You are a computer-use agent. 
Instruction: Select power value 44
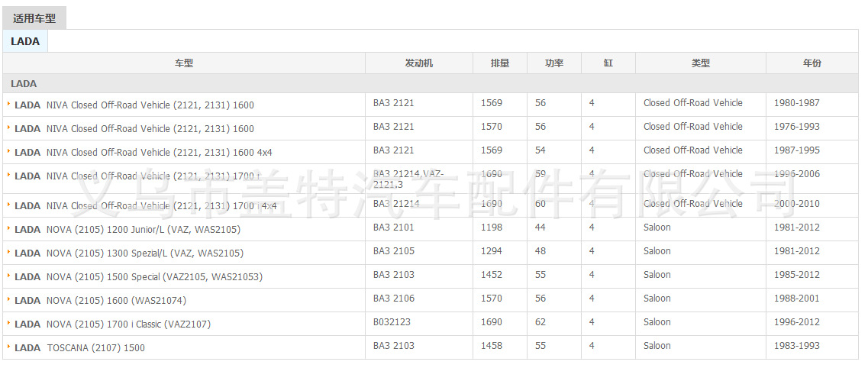point(540,228)
